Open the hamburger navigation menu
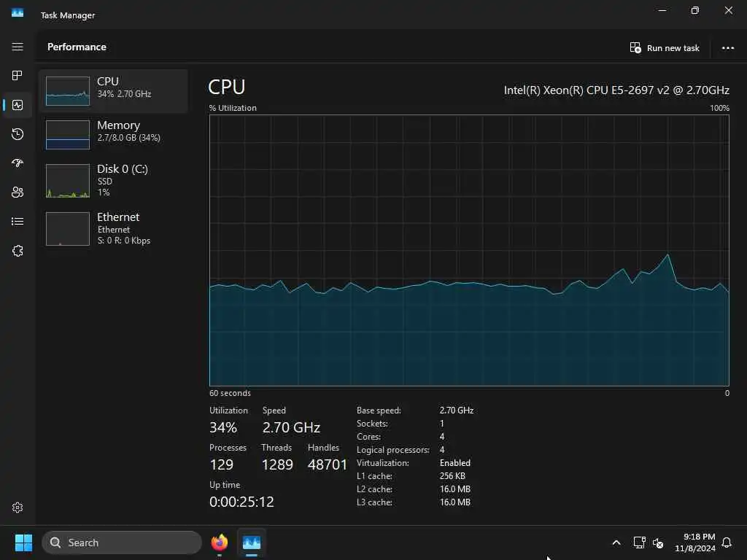The height and width of the screenshot is (560, 747). 18,47
